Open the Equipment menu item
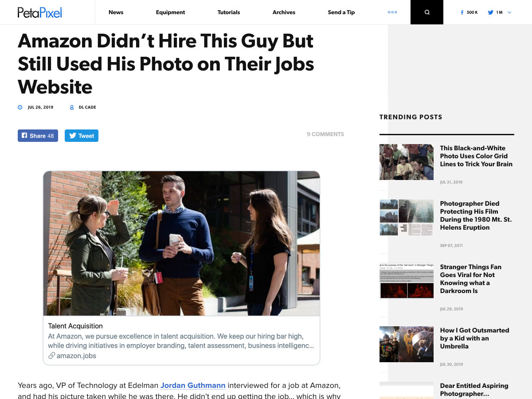532x399 pixels. click(x=170, y=12)
